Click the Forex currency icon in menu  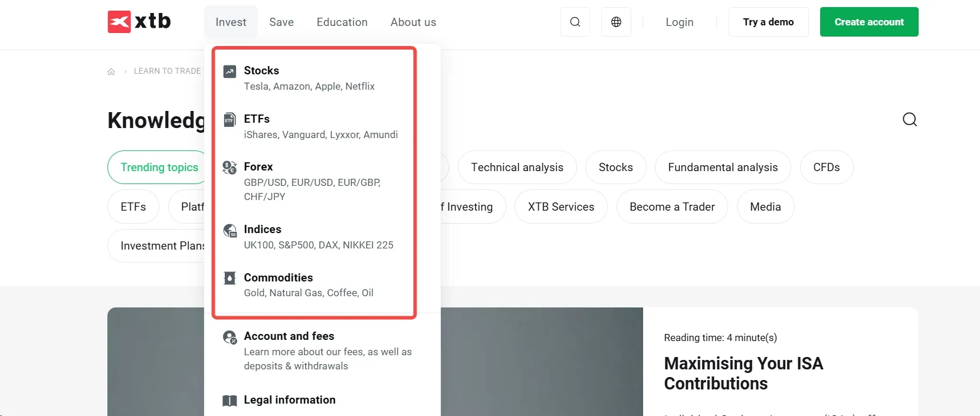coord(230,168)
